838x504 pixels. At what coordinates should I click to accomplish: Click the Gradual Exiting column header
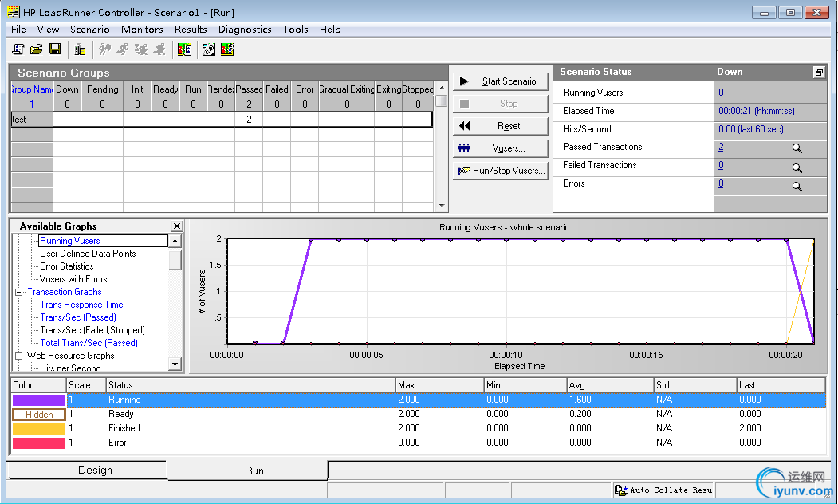point(347,89)
